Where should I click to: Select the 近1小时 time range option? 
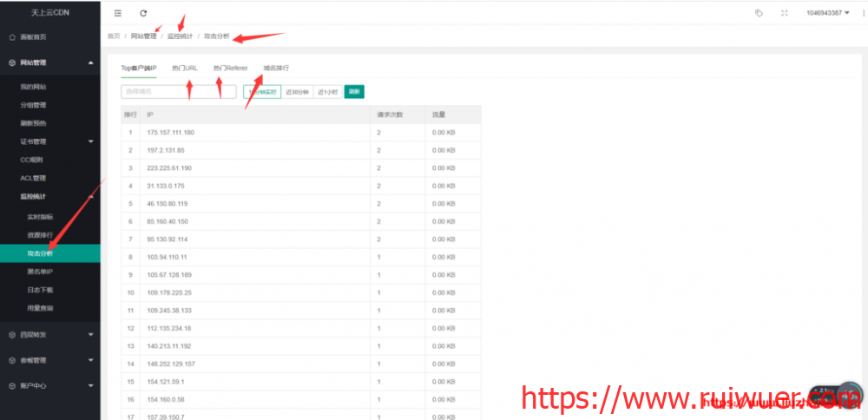tap(327, 91)
